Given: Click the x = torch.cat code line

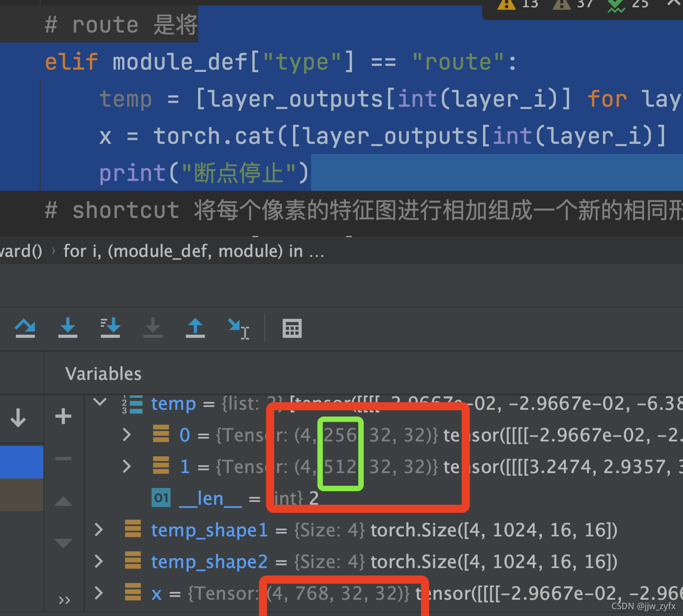Looking at the screenshot, I should tap(383, 136).
